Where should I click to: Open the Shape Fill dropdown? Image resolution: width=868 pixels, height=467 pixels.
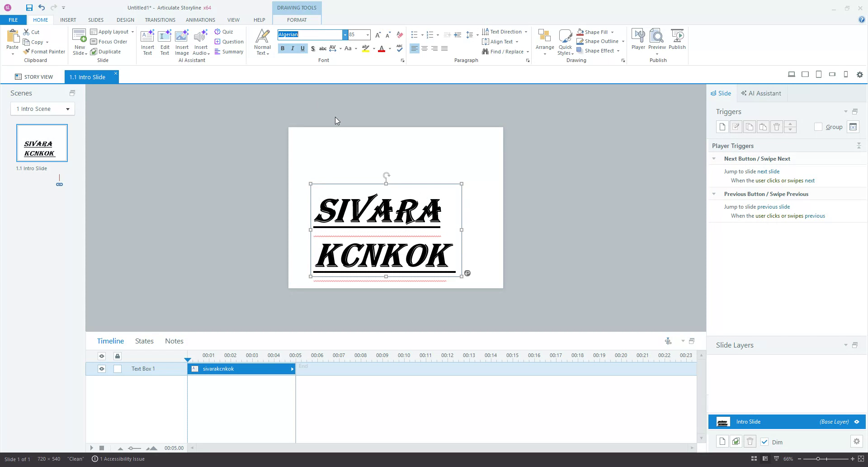(x=613, y=32)
